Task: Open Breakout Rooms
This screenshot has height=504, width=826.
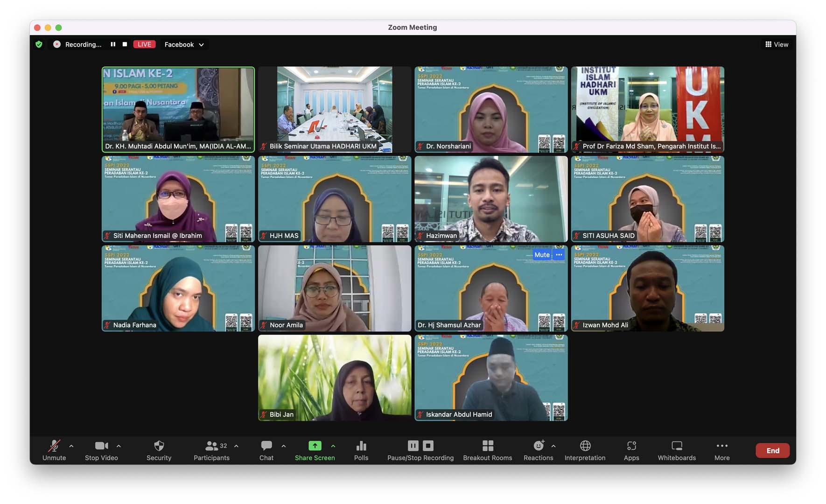Action: click(487, 450)
